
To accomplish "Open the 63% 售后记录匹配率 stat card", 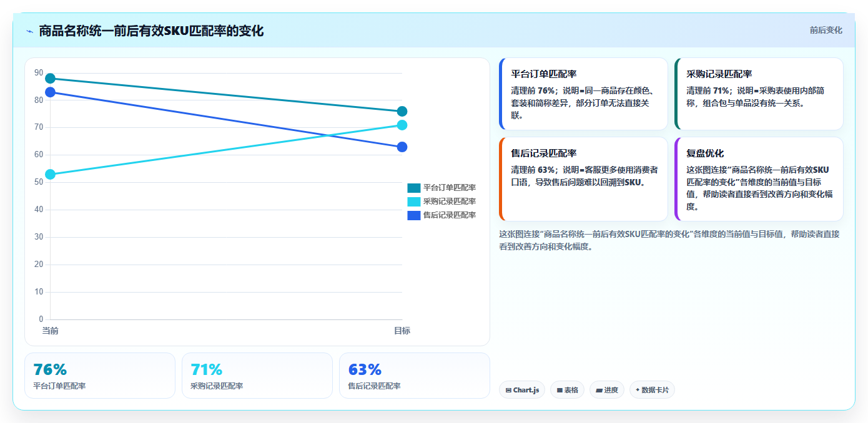I will (x=415, y=376).
